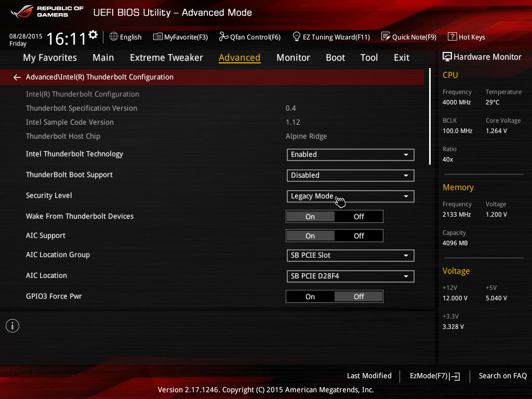The image size is (532, 399).
Task: Click the memory capacity value 4096 MB
Action: [455, 243]
